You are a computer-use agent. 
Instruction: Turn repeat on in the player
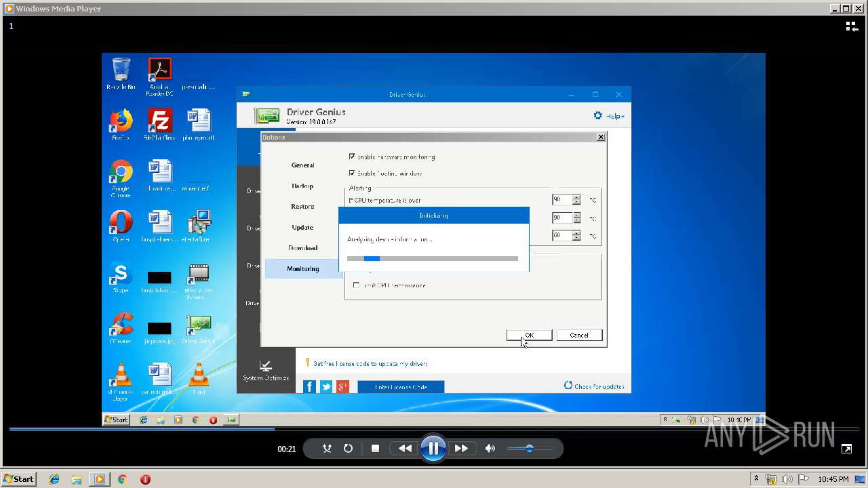tap(348, 448)
